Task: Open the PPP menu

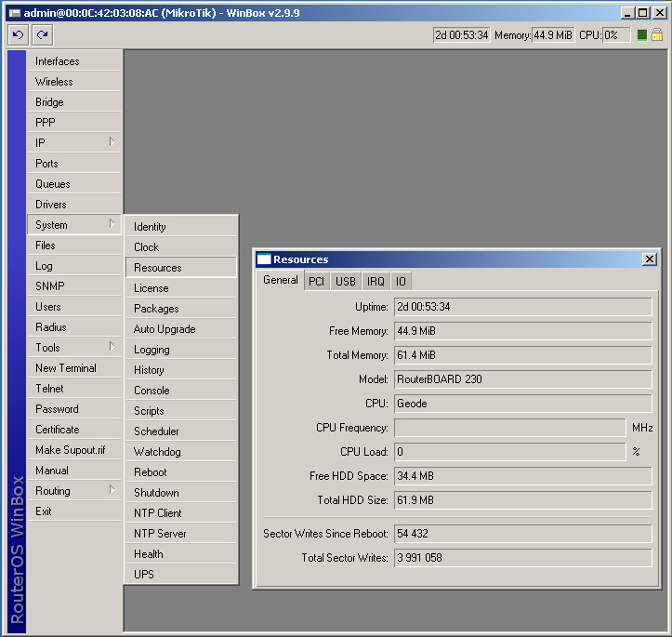Action: (74, 123)
